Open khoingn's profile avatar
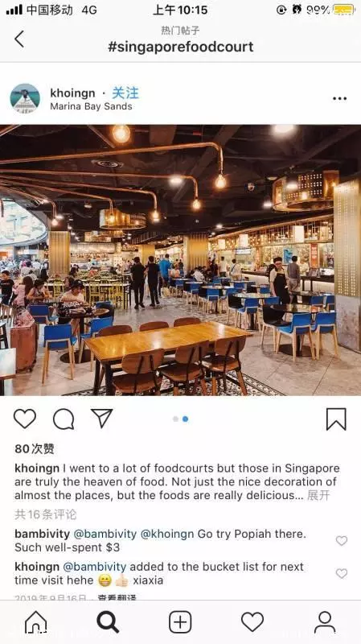361x644 pixels. coord(25,98)
